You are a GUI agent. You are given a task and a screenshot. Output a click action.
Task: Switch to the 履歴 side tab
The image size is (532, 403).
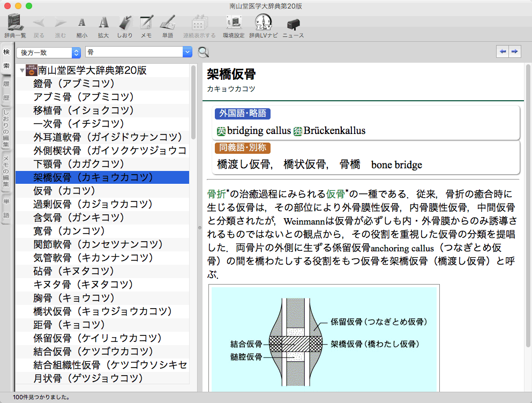pos(6,91)
